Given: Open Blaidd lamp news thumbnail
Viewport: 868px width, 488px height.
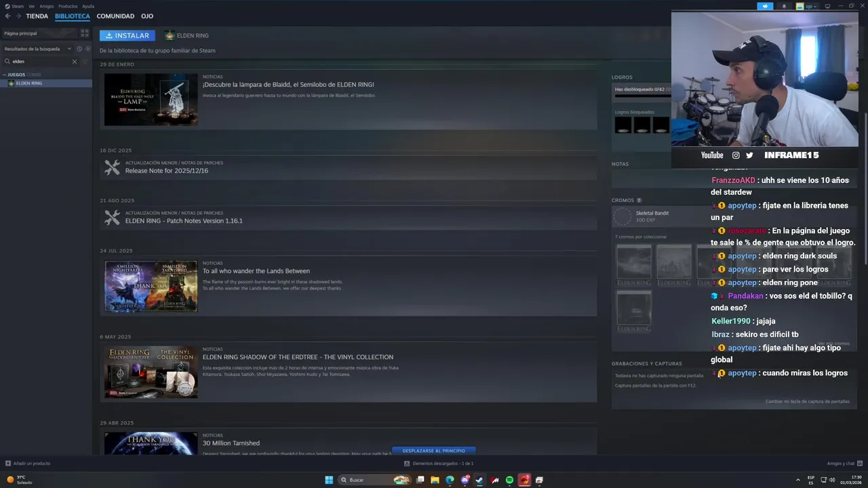Looking at the screenshot, I should point(151,99).
